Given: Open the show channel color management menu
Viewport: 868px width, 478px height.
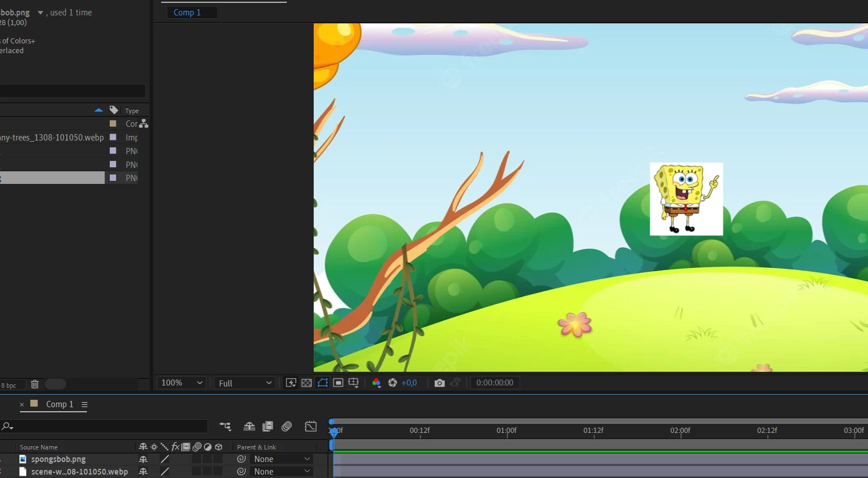Looking at the screenshot, I should (376, 383).
